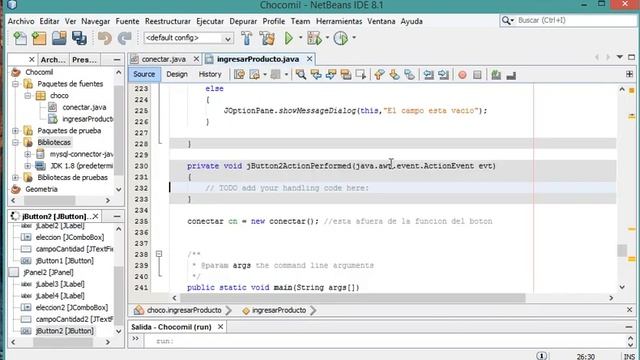Collapse the Bibliotecas node
640x360 pixels.
pyautogui.click(x=15, y=142)
